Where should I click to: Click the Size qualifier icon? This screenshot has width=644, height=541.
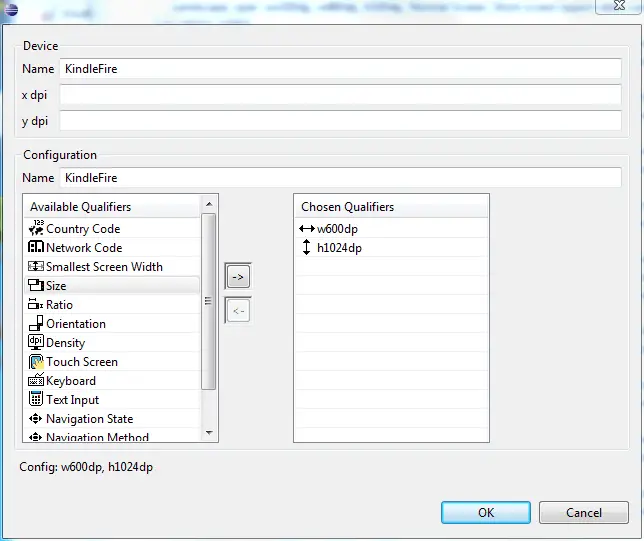(x=36, y=285)
